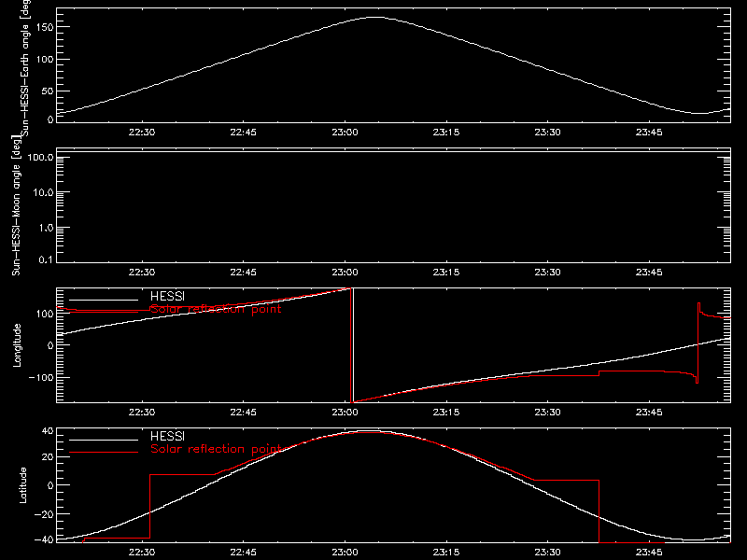Click the HESSI legend label in Longitude plot
The height and width of the screenshot is (560, 747).
coord(167,296)
